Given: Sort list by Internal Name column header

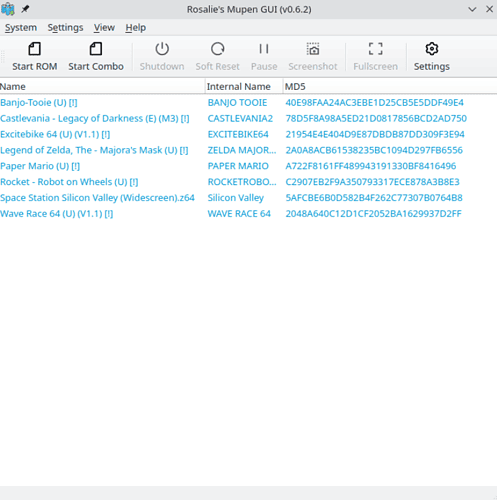Looking at the screenshot, I should click(x=244, y=87).
